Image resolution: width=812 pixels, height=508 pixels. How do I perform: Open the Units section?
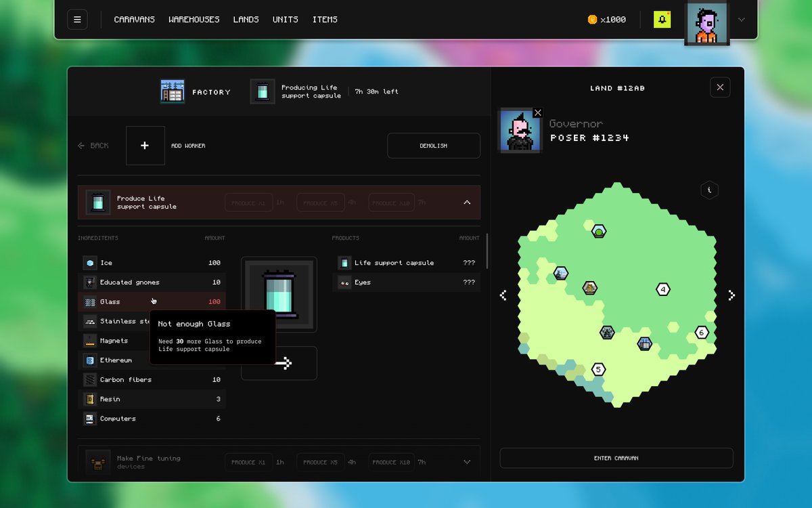tap(286, 20)
